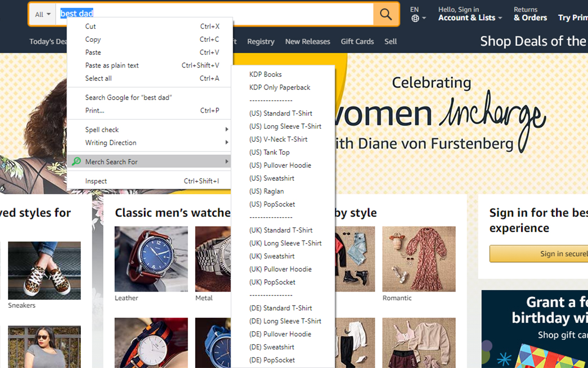
Task: Open the Sell link
Action: click(390, 41)
